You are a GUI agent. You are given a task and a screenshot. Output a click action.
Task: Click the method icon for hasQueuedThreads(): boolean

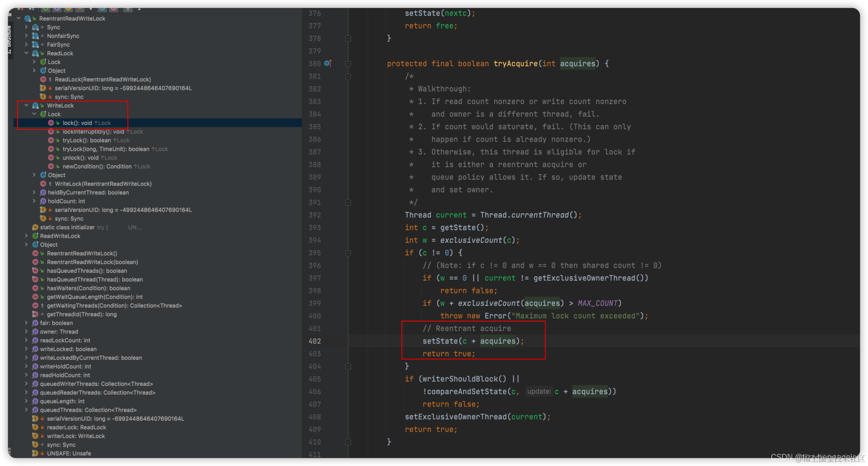[x=35, y=271]
